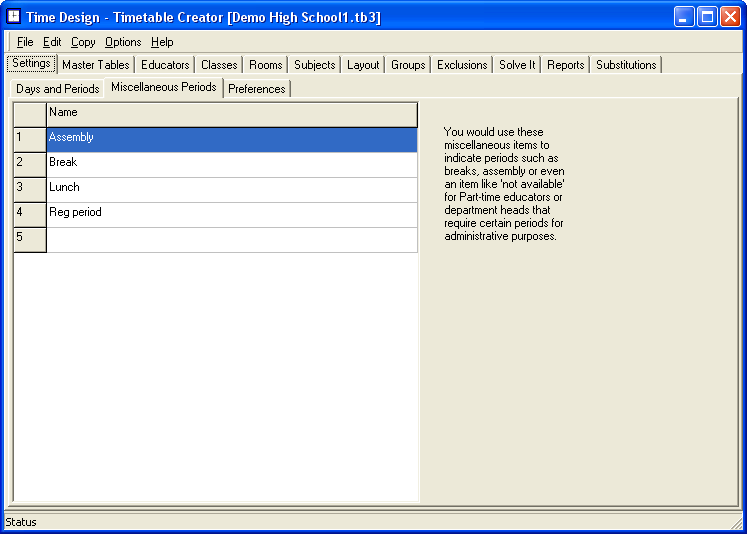Screen dimensions: 747x534
Task: Select the Lunch row name cell
Action: pyautogui.click(x=231, y=188)
